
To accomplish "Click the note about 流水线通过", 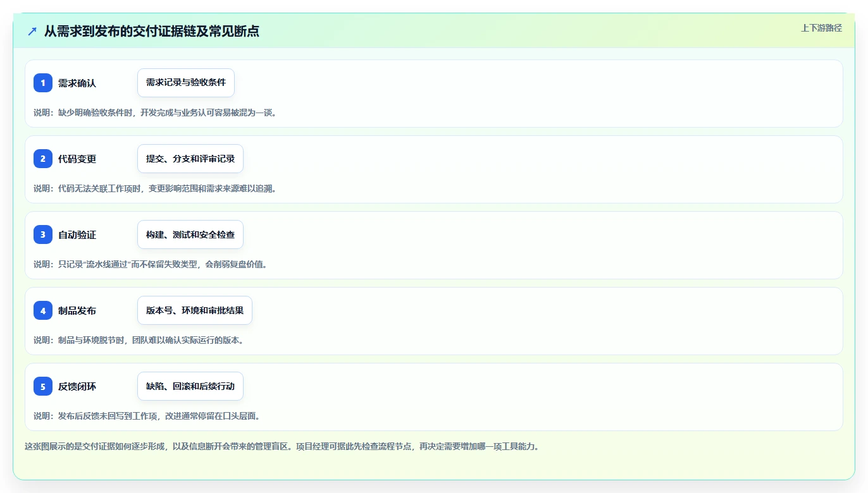I will (151, 264).
